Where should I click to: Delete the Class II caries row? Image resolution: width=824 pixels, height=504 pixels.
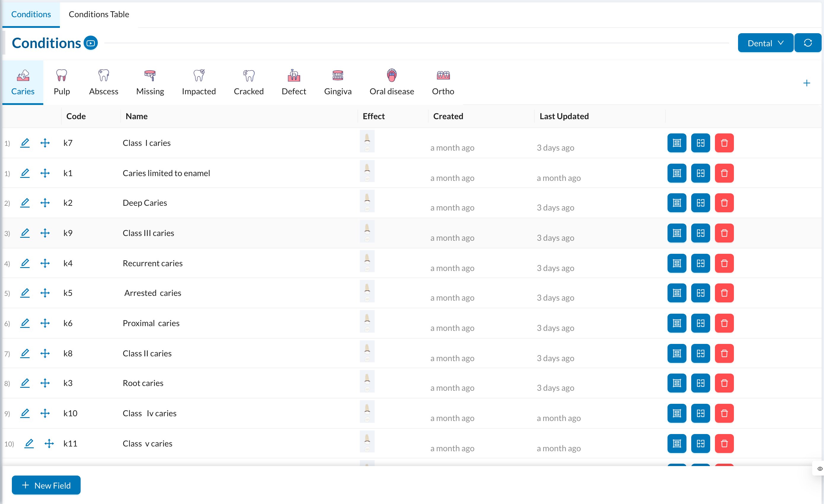pos(724,353)
